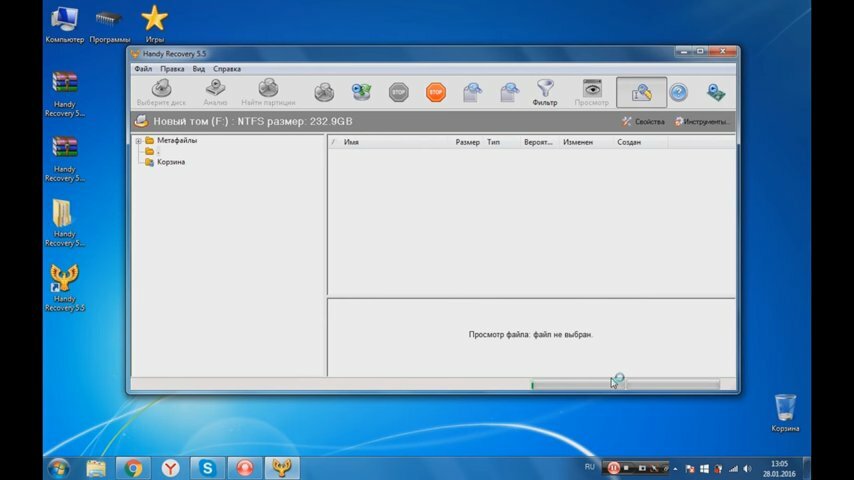Click the Windows Start orb

point(58,468)
